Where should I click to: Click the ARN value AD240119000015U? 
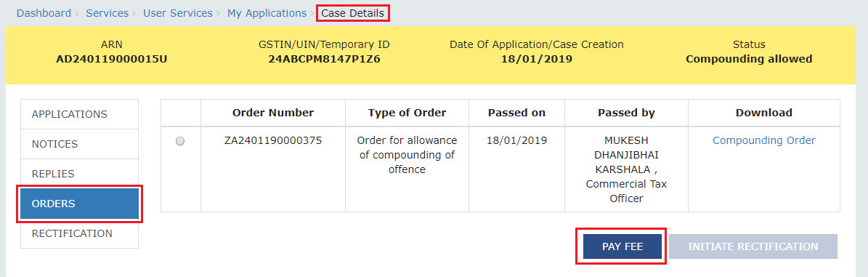pyautogui.click(x=111, y=59)
